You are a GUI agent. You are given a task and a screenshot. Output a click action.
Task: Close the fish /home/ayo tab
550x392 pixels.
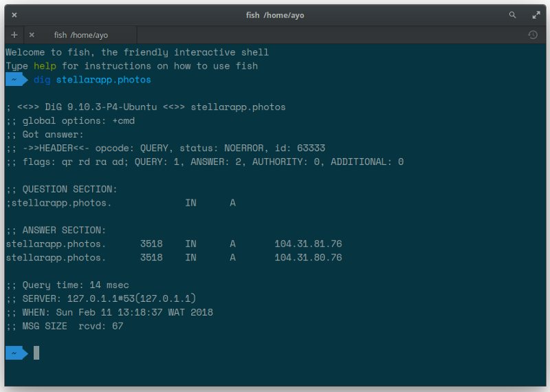click(x=32, y=35)
